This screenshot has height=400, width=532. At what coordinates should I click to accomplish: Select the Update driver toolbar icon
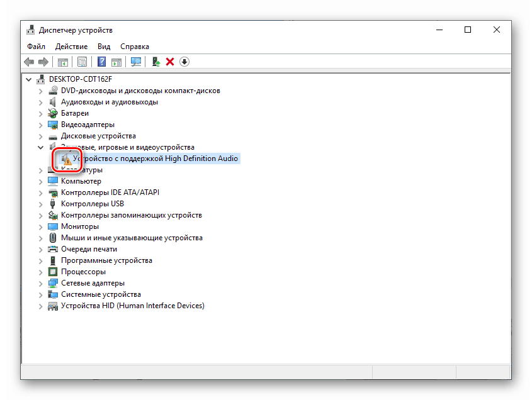(156, 62)
